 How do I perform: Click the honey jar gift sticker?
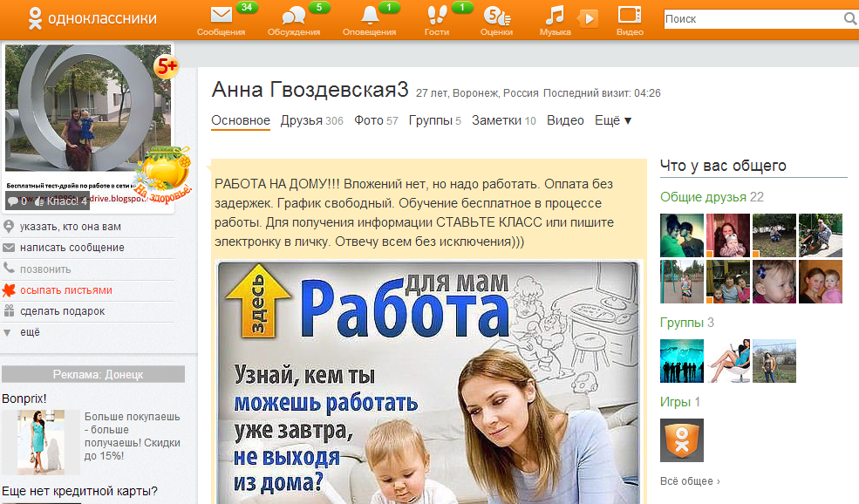click(x=164, y=174)
